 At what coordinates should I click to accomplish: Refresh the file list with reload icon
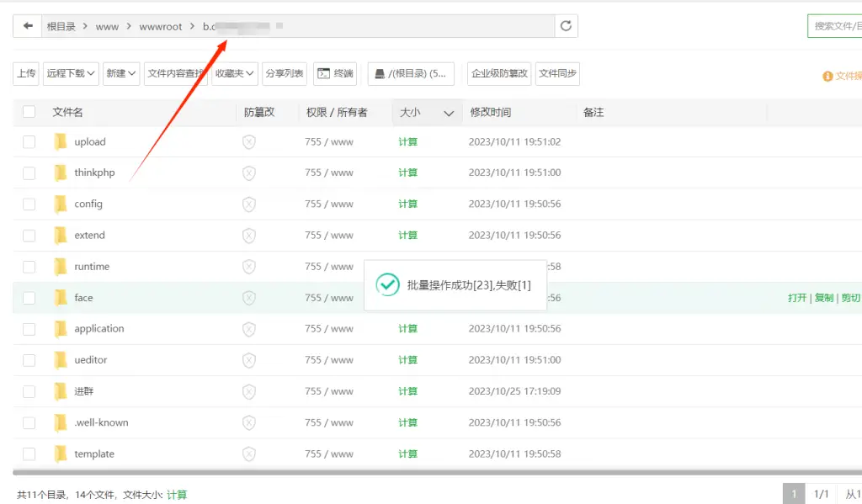tap(566, 26)
